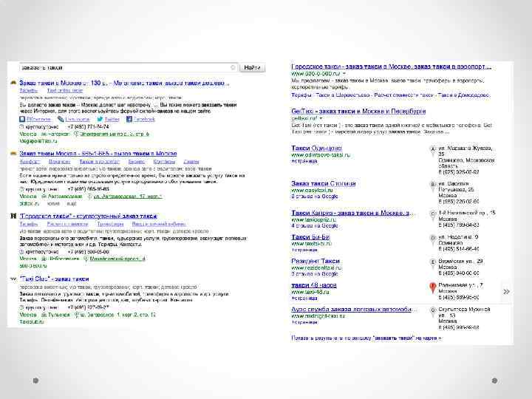Click the Facebook icon
Image resolution: width=532 pixels, height=399 pixels.
[x=129, y=119]
